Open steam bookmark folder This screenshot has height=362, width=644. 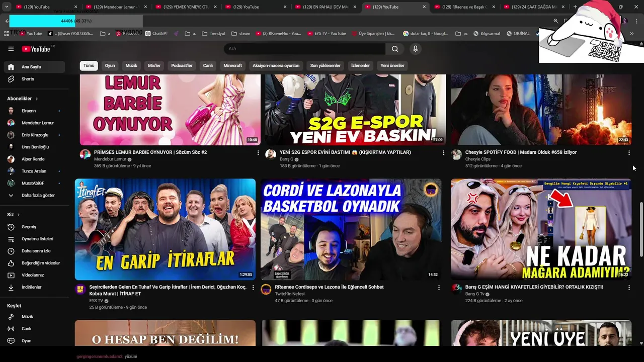point(240,34)
